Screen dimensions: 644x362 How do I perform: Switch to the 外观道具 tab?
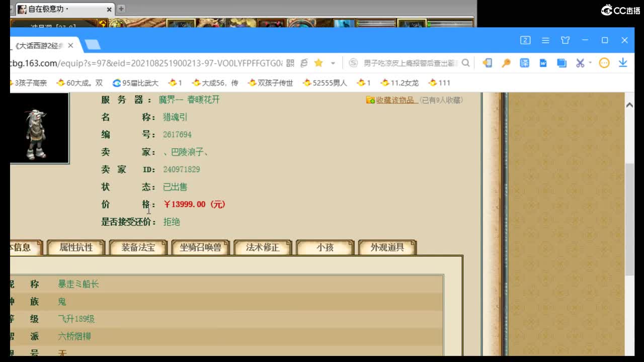387,247
